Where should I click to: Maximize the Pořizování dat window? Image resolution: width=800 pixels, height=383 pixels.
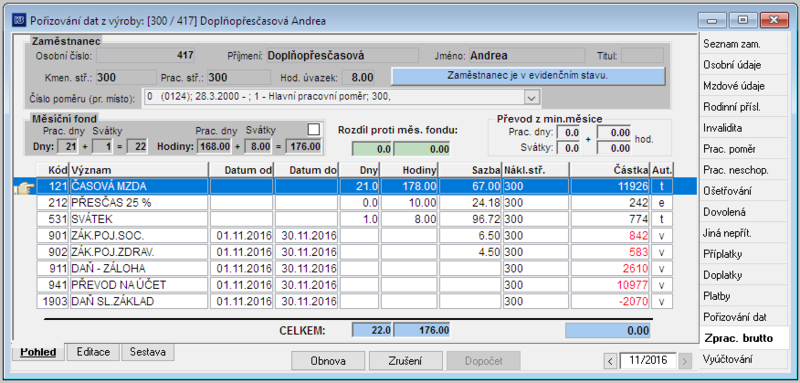(x=742, y=21)
